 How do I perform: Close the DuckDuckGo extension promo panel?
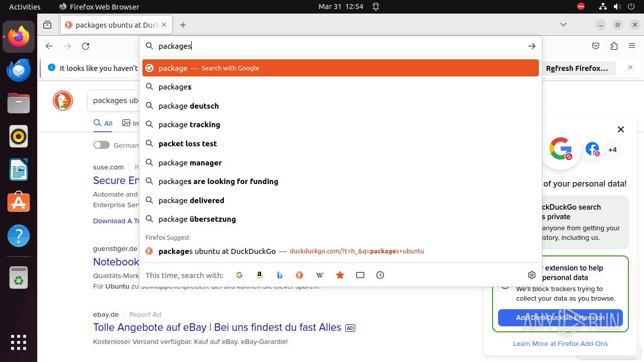coord(621,129)
